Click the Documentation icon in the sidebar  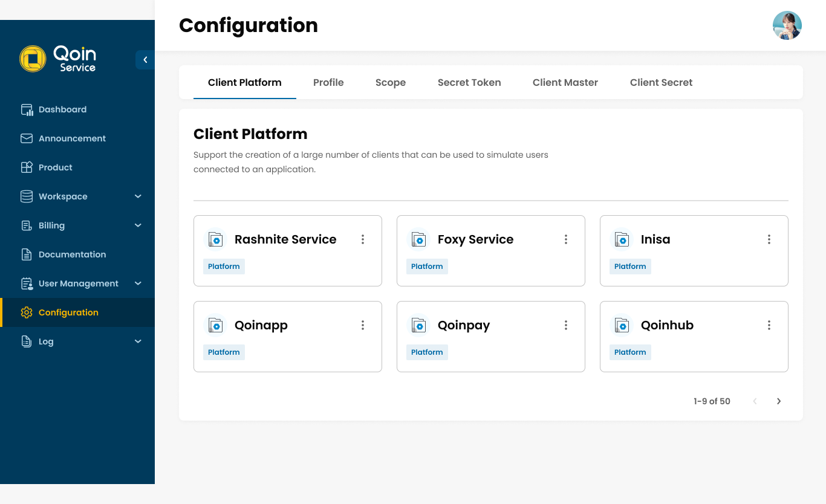tap(27, 254)
